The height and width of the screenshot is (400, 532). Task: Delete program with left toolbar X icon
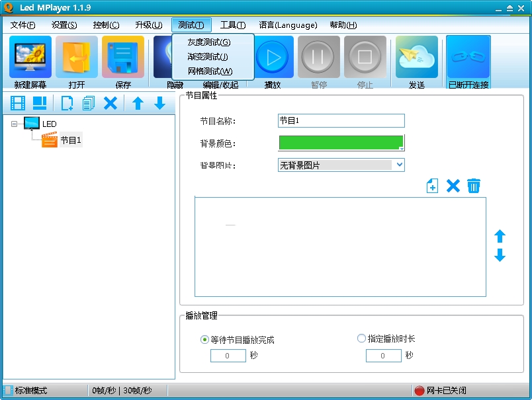point(111,103)
